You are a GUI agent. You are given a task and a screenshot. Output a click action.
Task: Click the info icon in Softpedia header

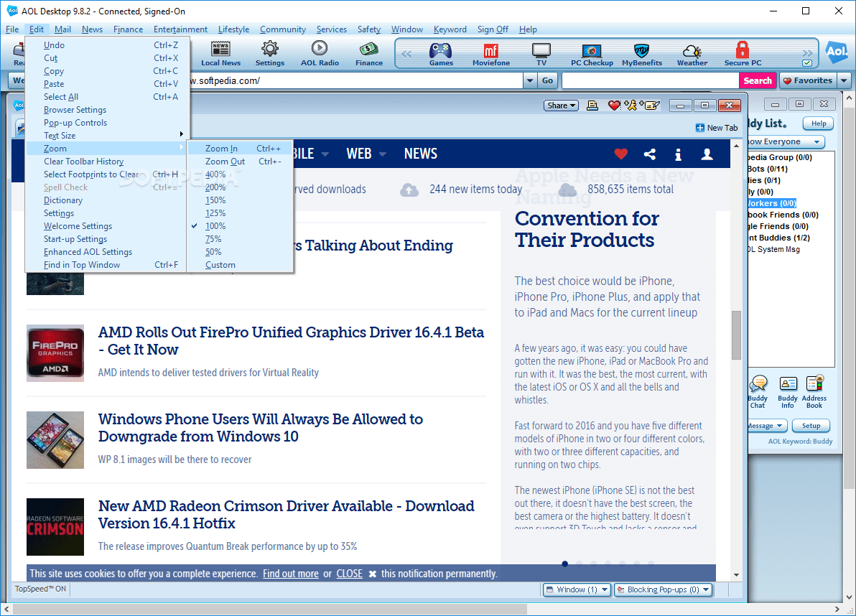[x=678, y=154]
